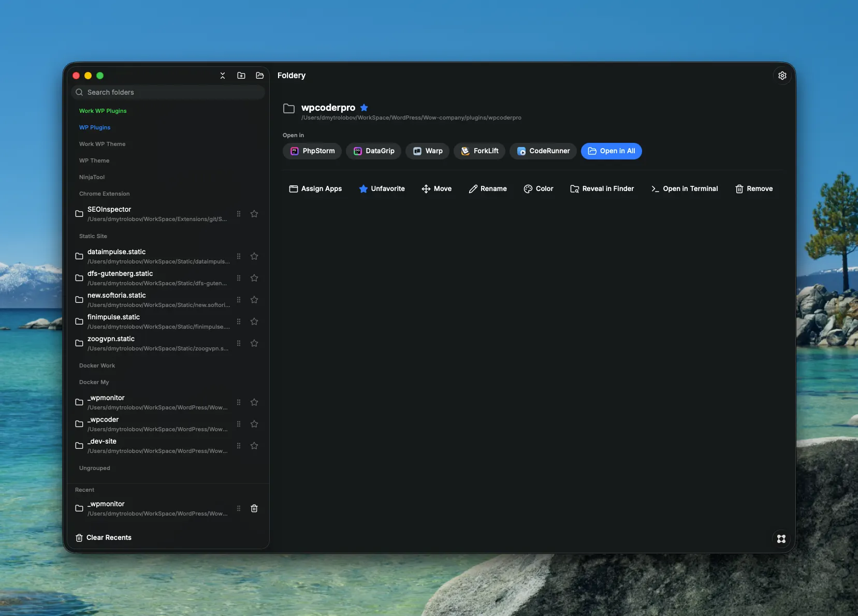Expand the Ungrouped group header
The height and width of the screenshot is (616, 858).
pos(94,468)
